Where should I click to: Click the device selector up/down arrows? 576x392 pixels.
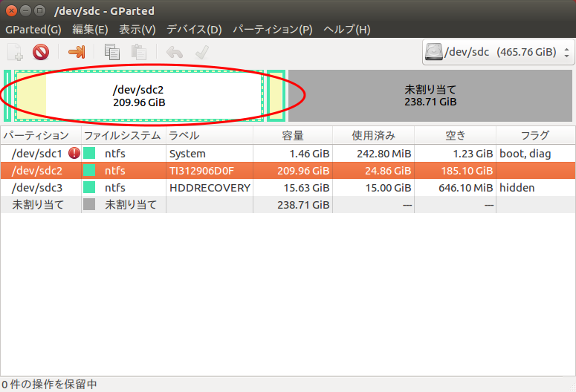coord(567,53)
